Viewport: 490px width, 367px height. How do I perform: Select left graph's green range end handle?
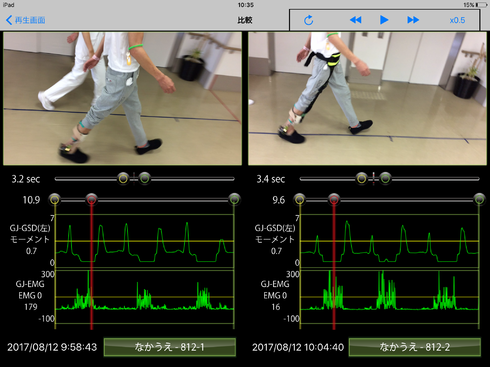pos(234,199)
